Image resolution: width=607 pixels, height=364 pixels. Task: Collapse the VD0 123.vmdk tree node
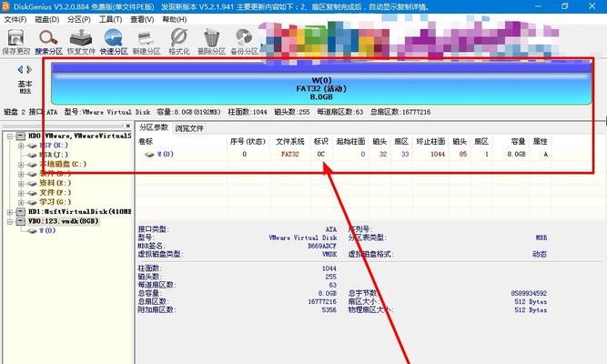pos(10,221)
